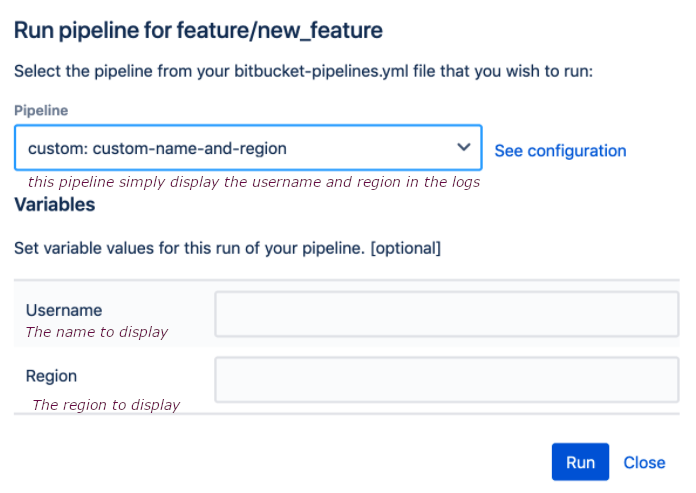696x493 pixels.
Task: Click the Username input field
Action: pyautogui.click(x=447, y=314)
